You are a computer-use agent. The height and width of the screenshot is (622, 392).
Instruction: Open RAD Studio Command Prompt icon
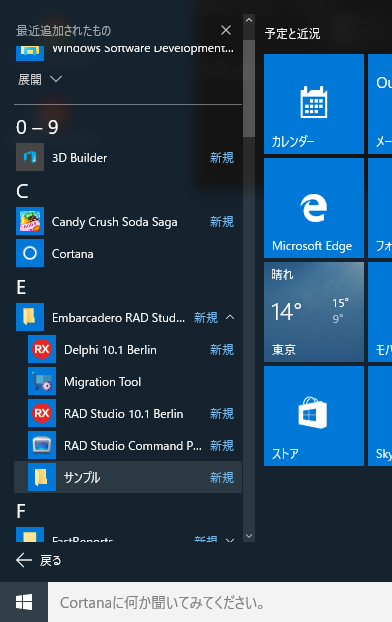(42, 445)
